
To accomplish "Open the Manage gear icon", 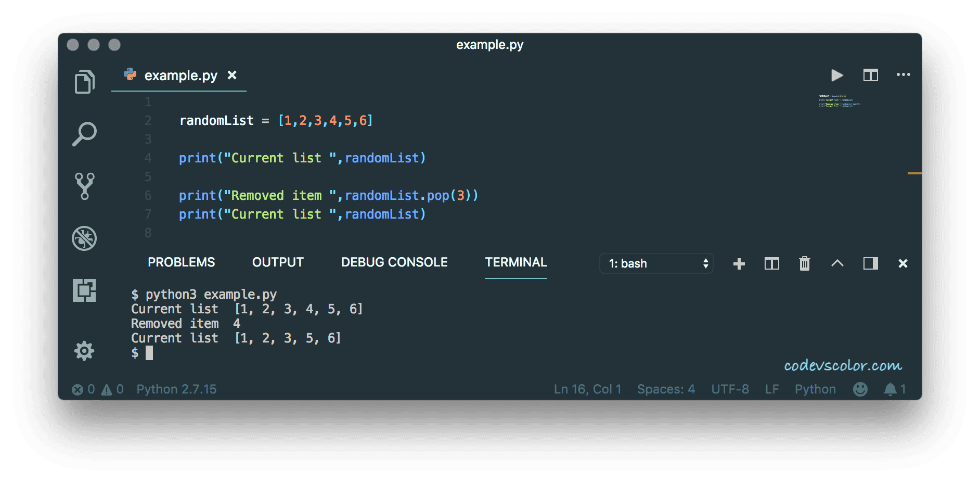I will click(x=84, y=351).
